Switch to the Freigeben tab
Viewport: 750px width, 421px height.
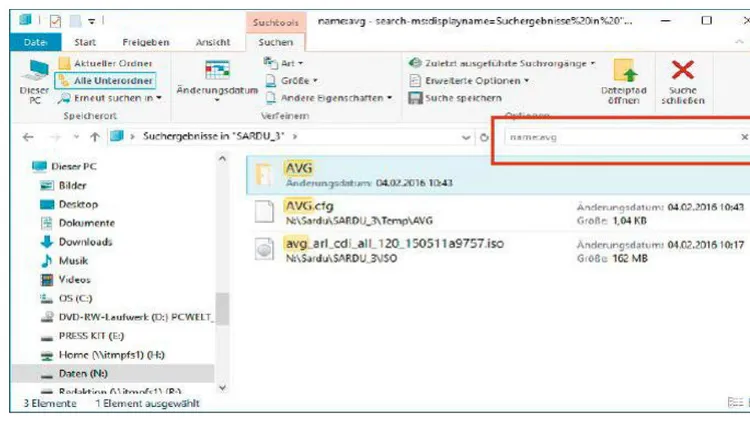click(146, 42)
